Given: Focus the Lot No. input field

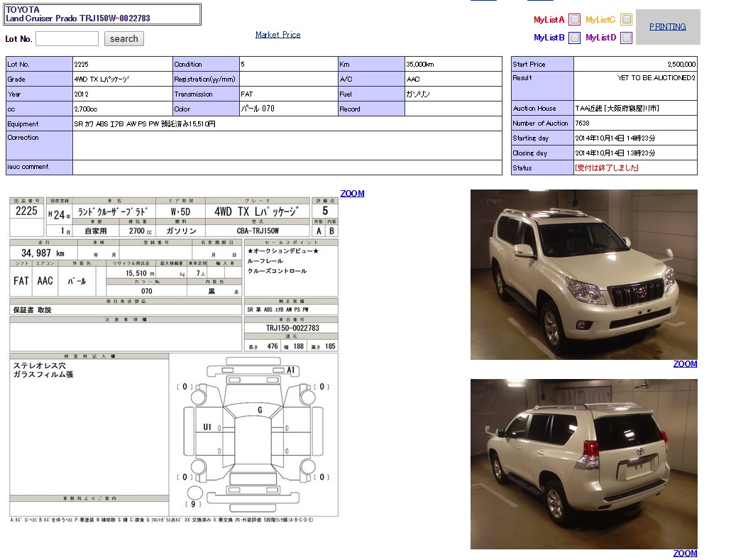Looking at the screenshot, I should point(67,39).
